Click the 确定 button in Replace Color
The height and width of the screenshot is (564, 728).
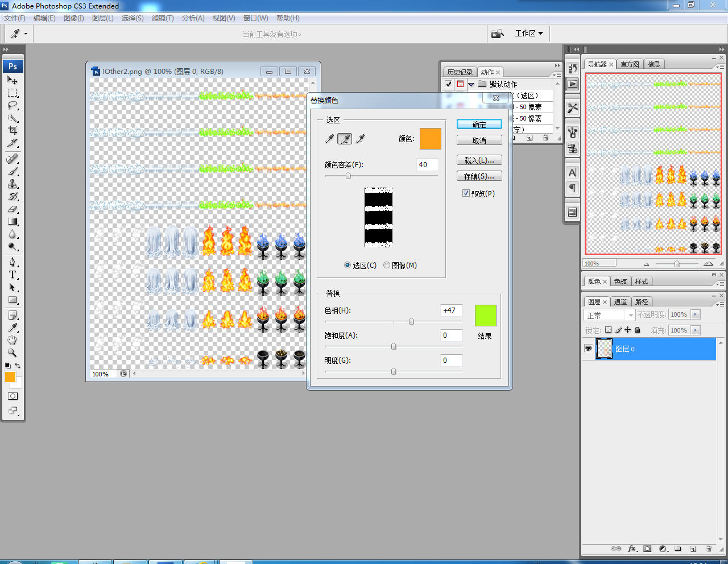tap(479, 125)
